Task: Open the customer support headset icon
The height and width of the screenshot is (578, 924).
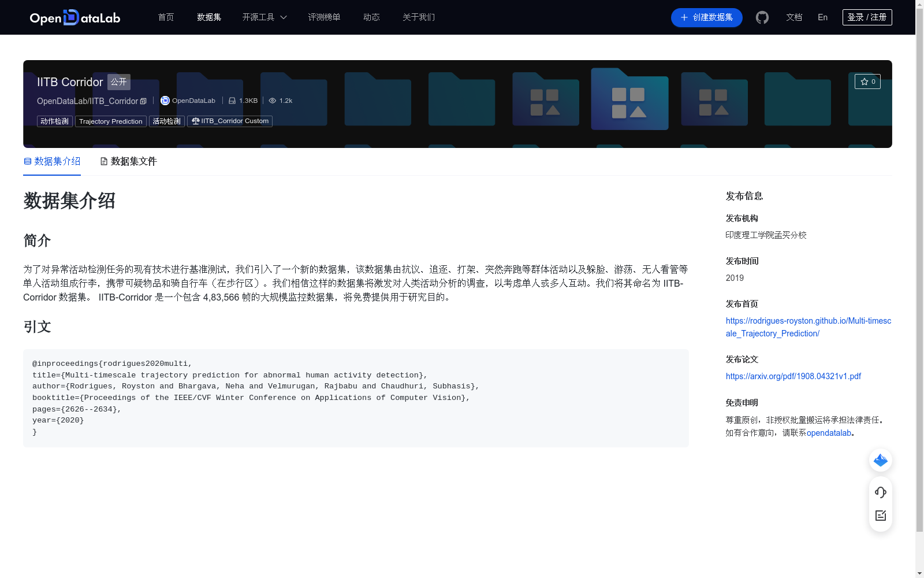Action: click(881, 492)
